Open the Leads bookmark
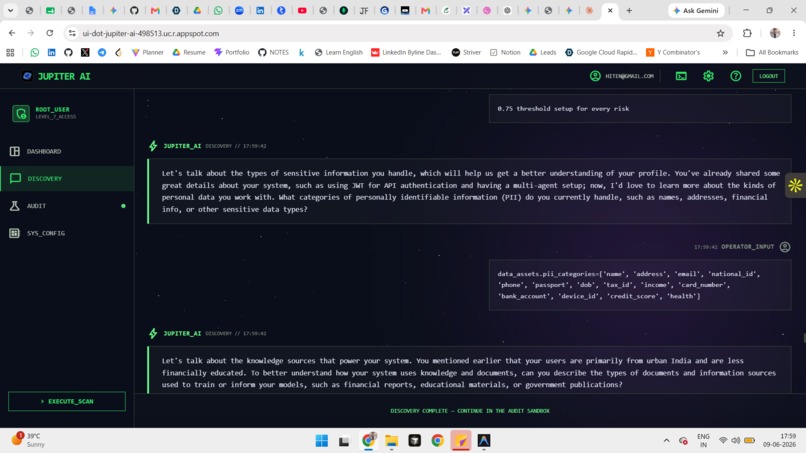This screenshot has width=806, height=453. click(542, 52)
